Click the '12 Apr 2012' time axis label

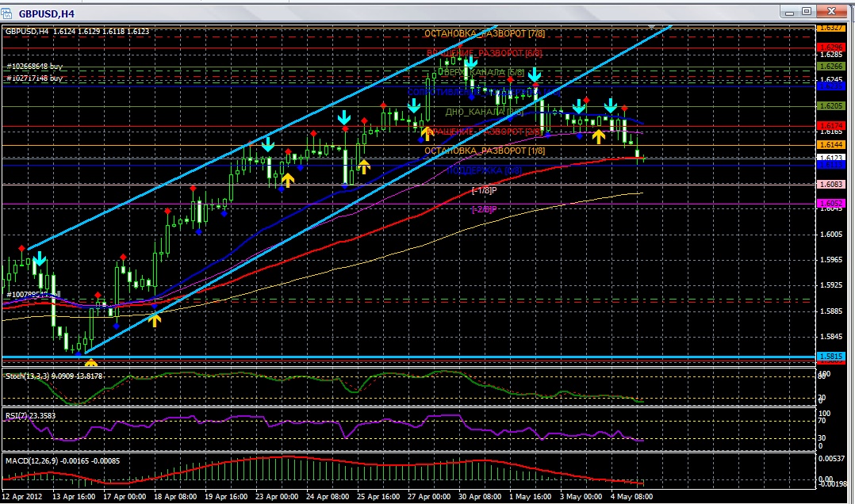coord(22,497)
